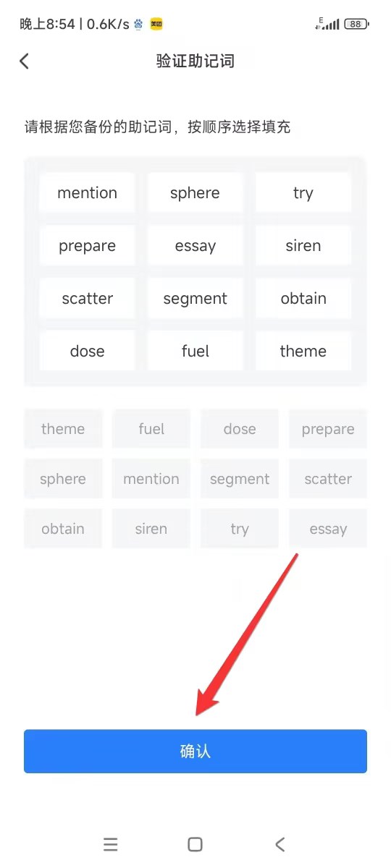The height and width of the screenshot is (868, 391).
Task: Tap the greyed 'prepare' word chip
Action: [328, 429]
